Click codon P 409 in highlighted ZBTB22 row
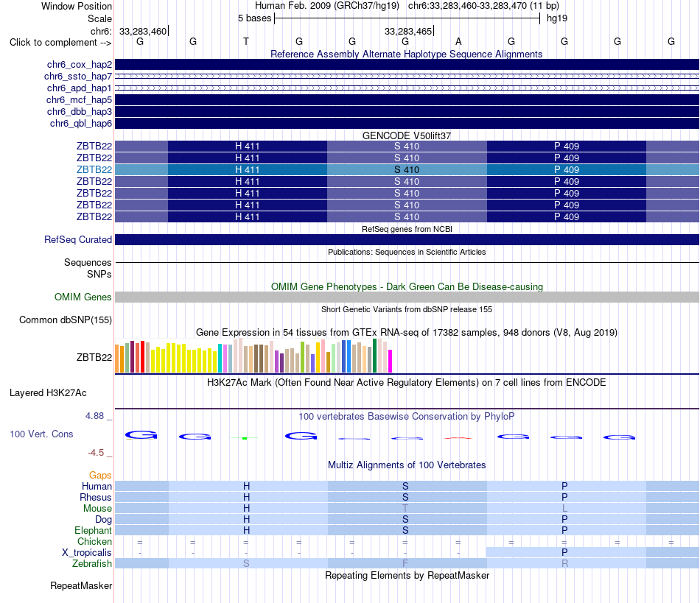 point(566,169)
